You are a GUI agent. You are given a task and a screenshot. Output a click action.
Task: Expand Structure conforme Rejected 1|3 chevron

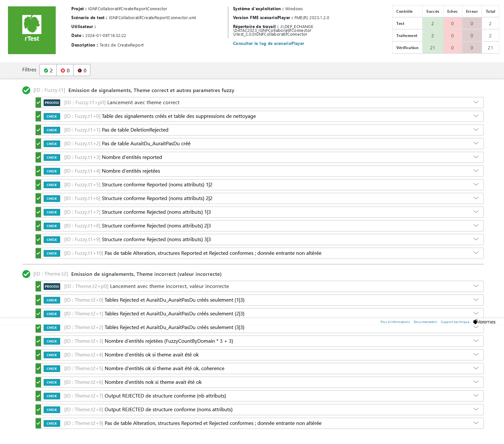pyautogui.click(x=476, y=212)
